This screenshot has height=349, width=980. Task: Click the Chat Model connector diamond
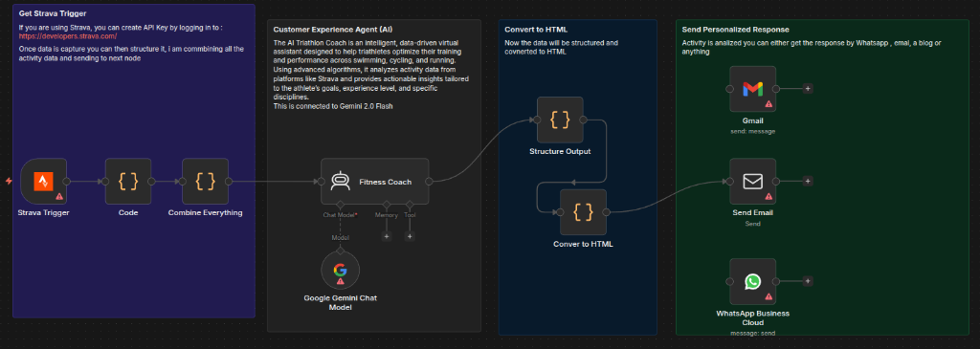[340, 205]
